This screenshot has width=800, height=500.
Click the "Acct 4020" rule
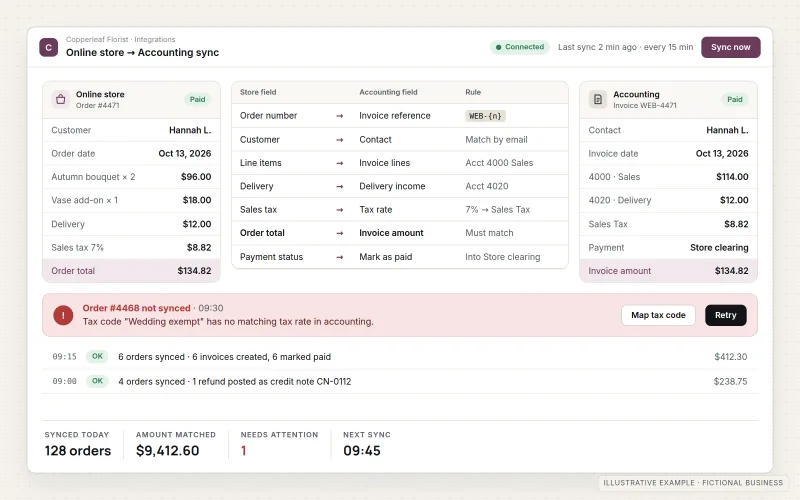[x=487, y=187]
